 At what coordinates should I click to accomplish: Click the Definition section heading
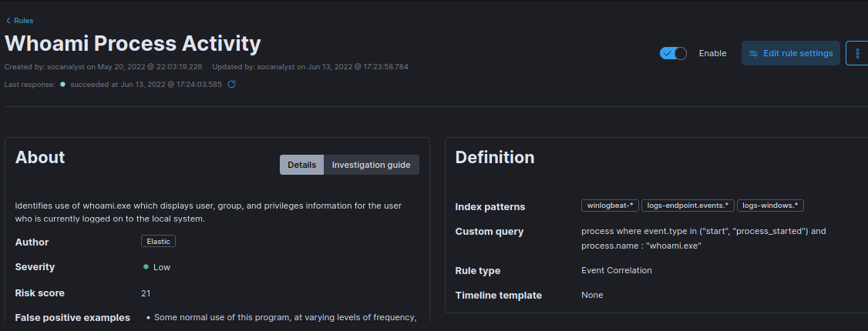tap(495, 157)
